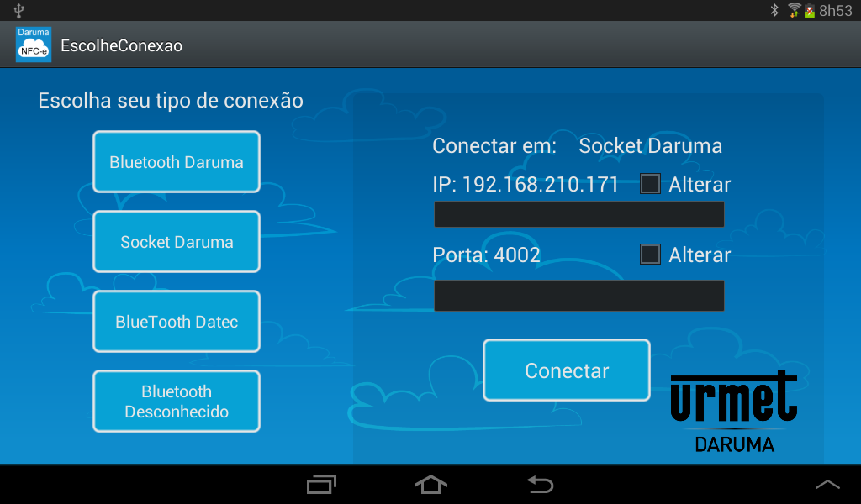Tap the battery status icon
This screenshot has width=861, height=504.
[810, 10]
